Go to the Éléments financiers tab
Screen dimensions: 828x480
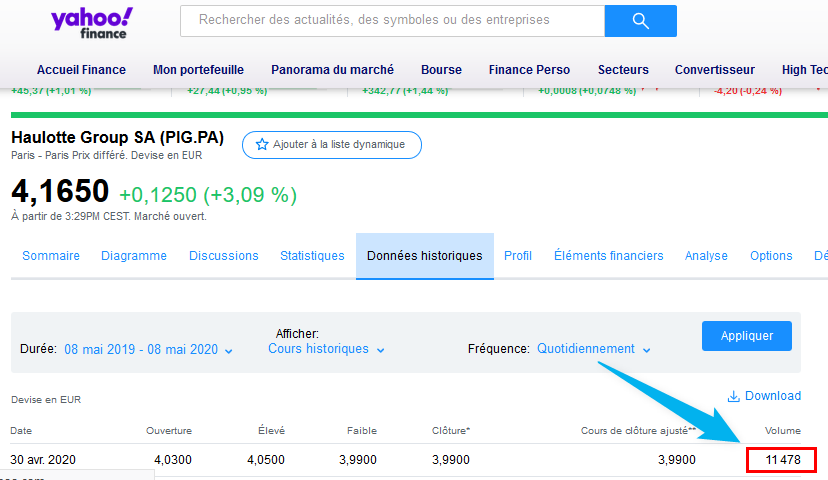coord(608,256)
